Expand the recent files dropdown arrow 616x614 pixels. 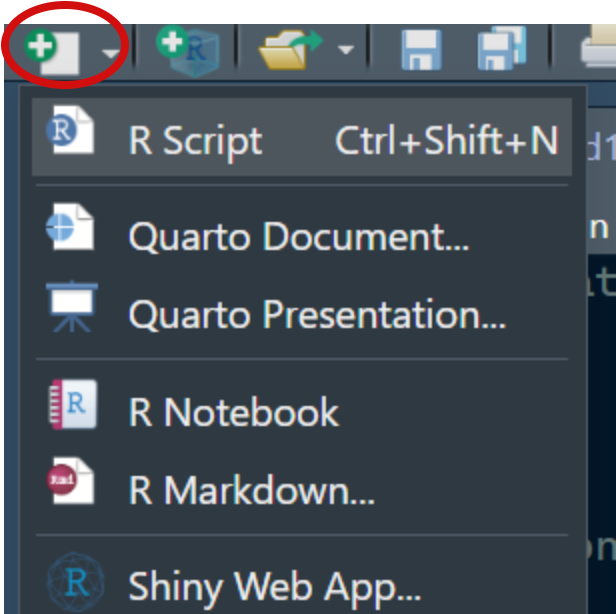click(x=345, y=51)
